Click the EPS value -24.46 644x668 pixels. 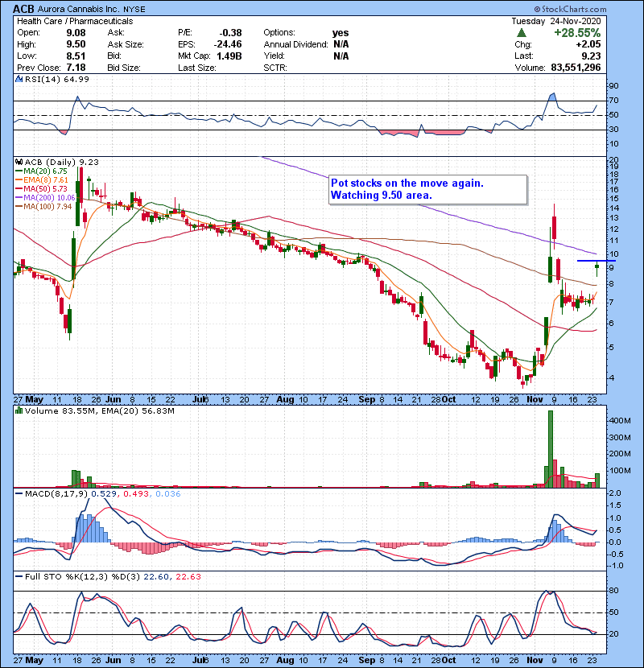click(x=228, y=44)
